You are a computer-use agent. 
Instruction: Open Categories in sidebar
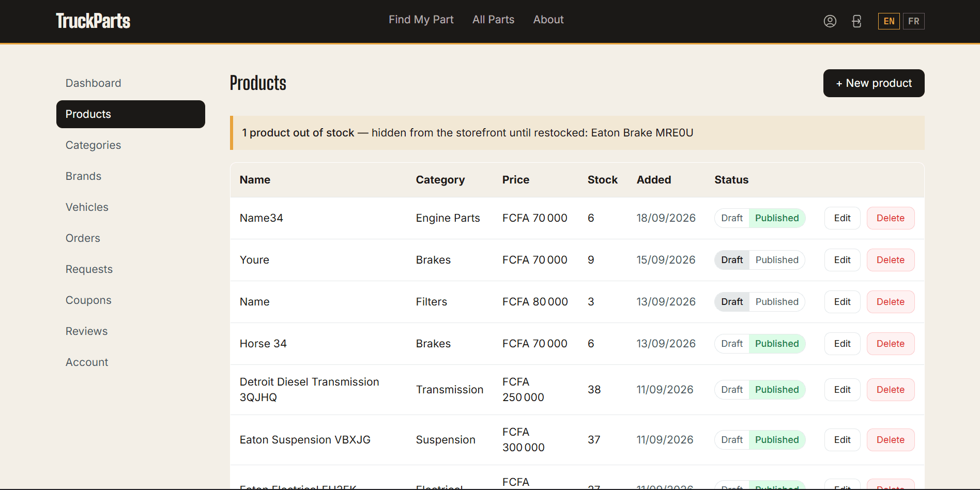[x=131, y=145]
